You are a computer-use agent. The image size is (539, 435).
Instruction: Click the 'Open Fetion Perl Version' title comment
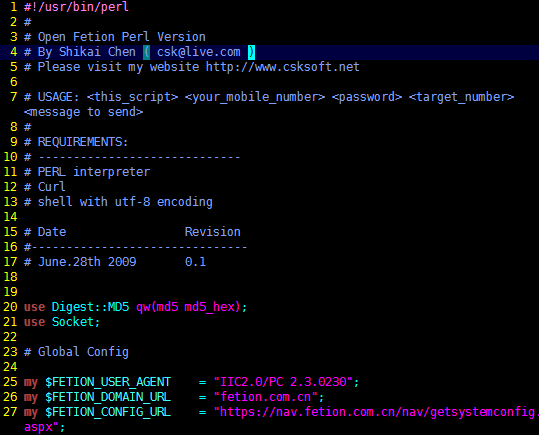pyautogui.click(x=122, y=37)
